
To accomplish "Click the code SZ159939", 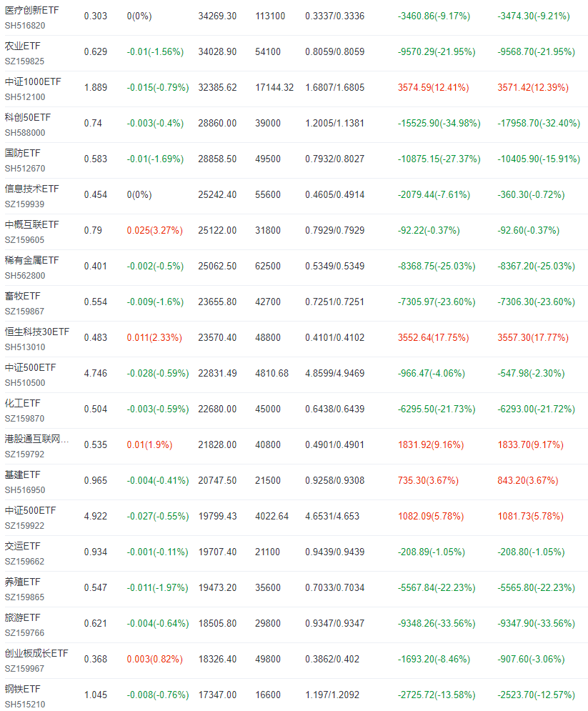I will click(24, 204).
